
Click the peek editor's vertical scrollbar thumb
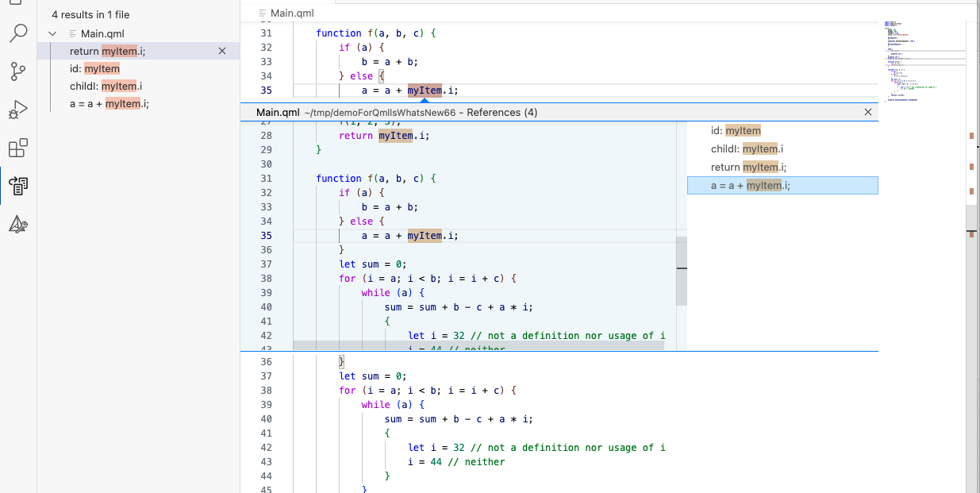pos(681,271)
